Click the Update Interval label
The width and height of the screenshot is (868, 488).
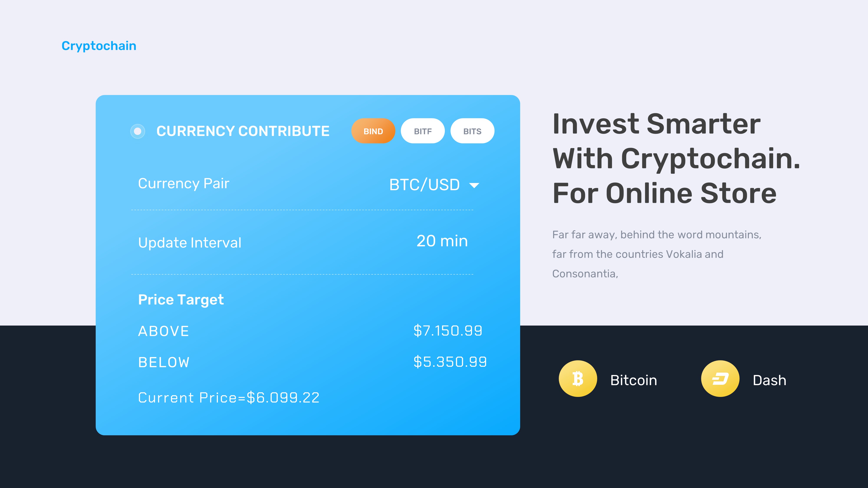(x=190, y=243)
